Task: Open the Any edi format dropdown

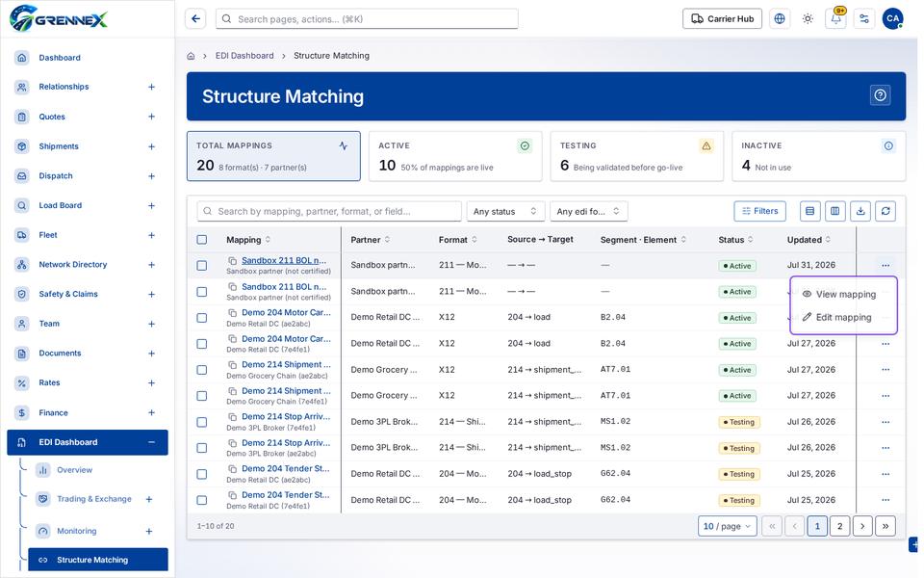Action: click(588, 211)
